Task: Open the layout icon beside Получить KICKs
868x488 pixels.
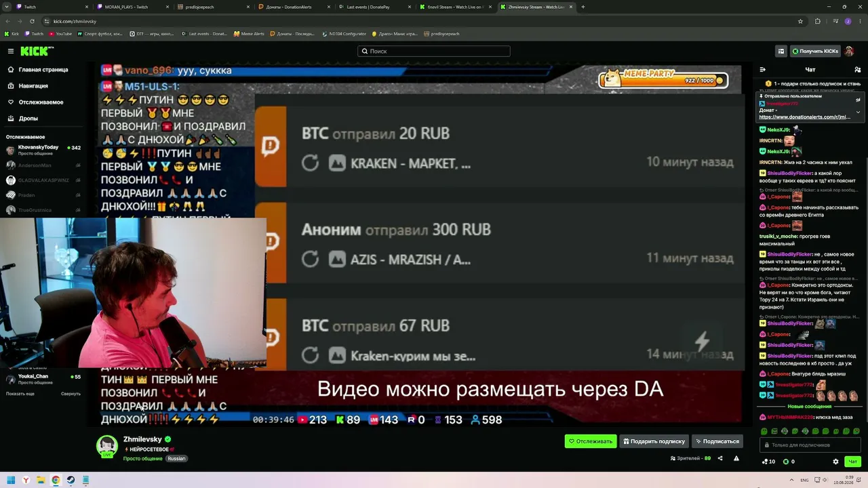Action: [x=781, y=51]
